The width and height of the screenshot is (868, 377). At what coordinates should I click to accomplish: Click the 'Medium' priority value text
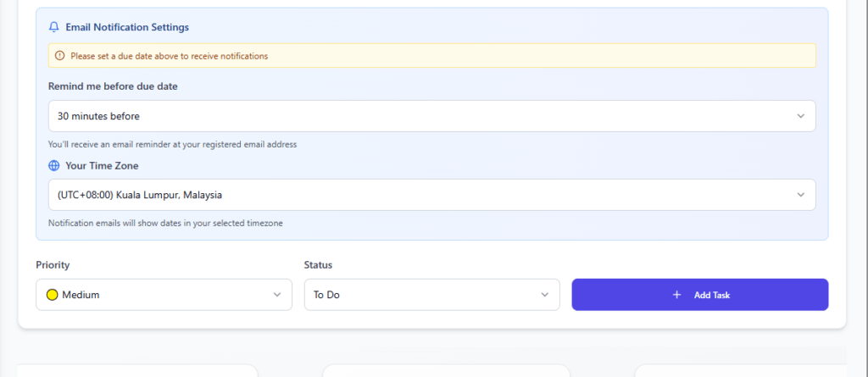coord(81,295)
